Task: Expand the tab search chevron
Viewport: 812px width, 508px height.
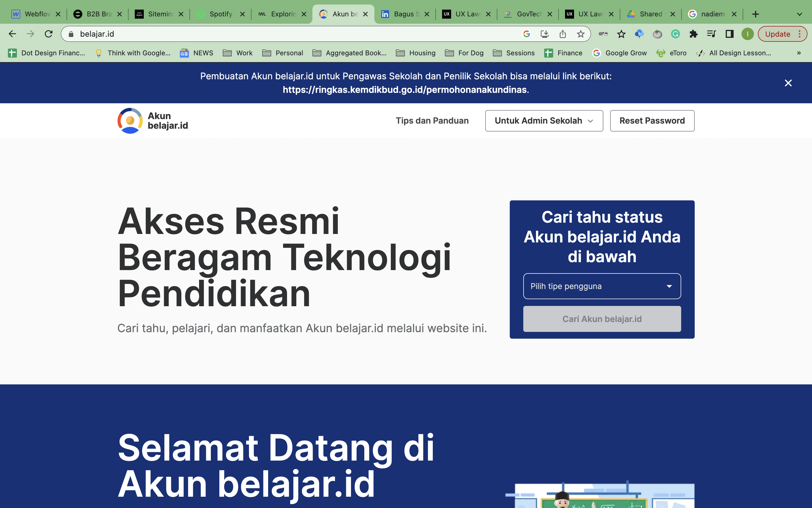Action: [x=800, y=14]
